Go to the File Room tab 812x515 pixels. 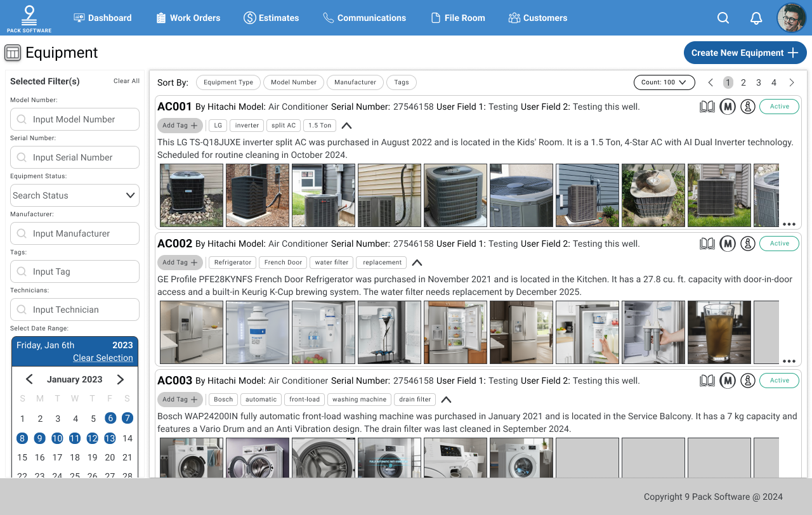[457, 18]
